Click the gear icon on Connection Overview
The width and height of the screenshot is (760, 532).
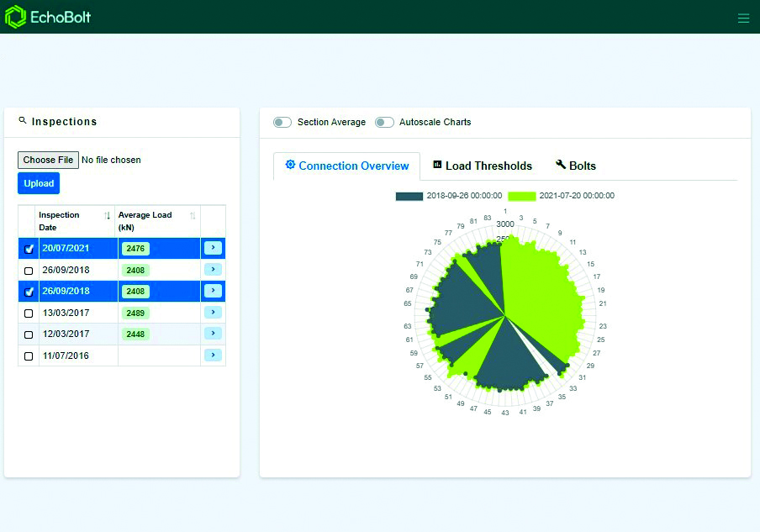click(290, 165)
